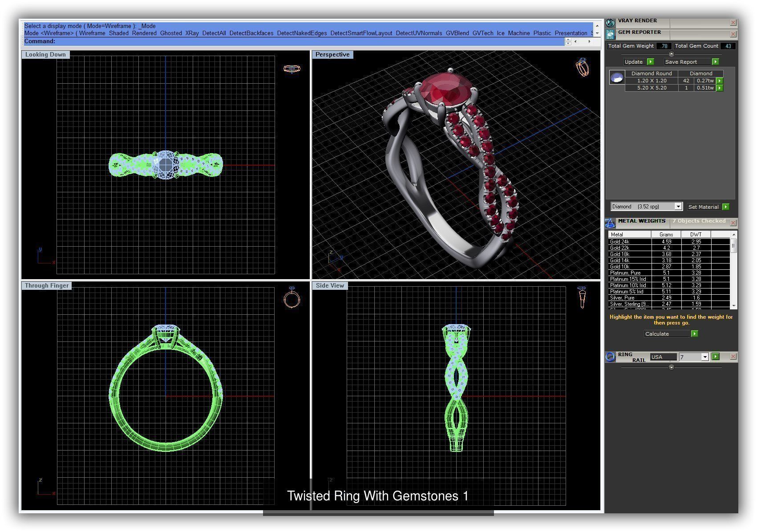Select the round diamond gem thumbnail

click(x=617, y=77)
